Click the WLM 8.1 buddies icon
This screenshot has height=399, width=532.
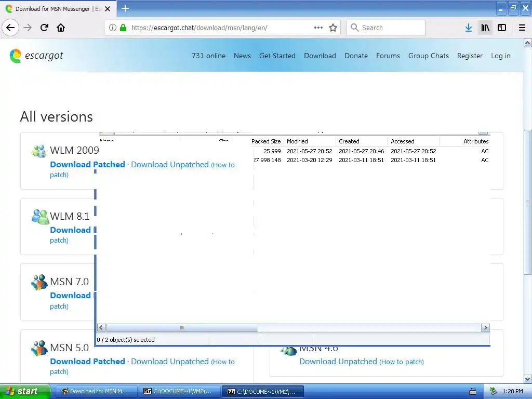40,217
